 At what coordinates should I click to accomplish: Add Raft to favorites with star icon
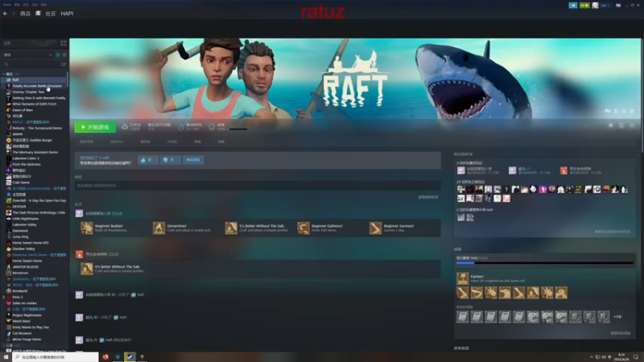tap(632, 125)
